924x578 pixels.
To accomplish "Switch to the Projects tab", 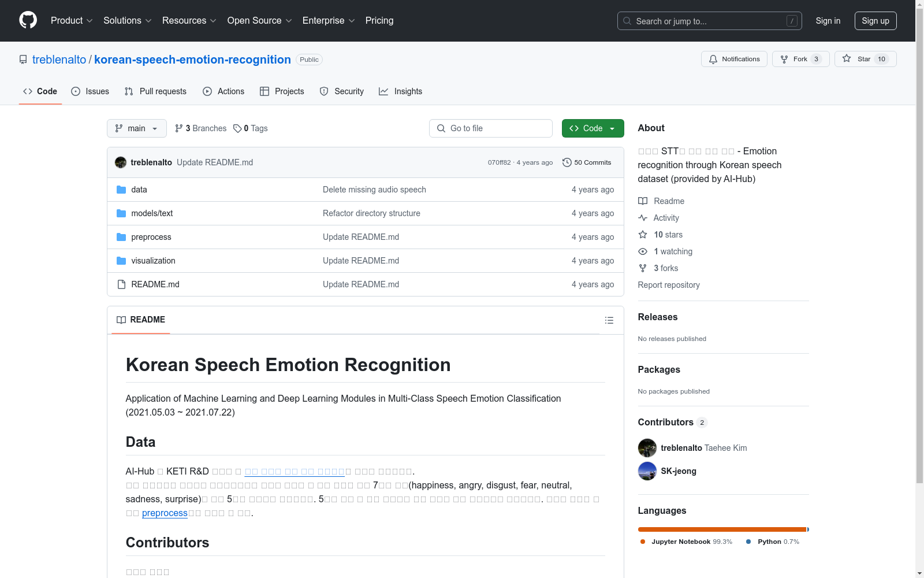I will pyautogui.click(x=282, y=91).
